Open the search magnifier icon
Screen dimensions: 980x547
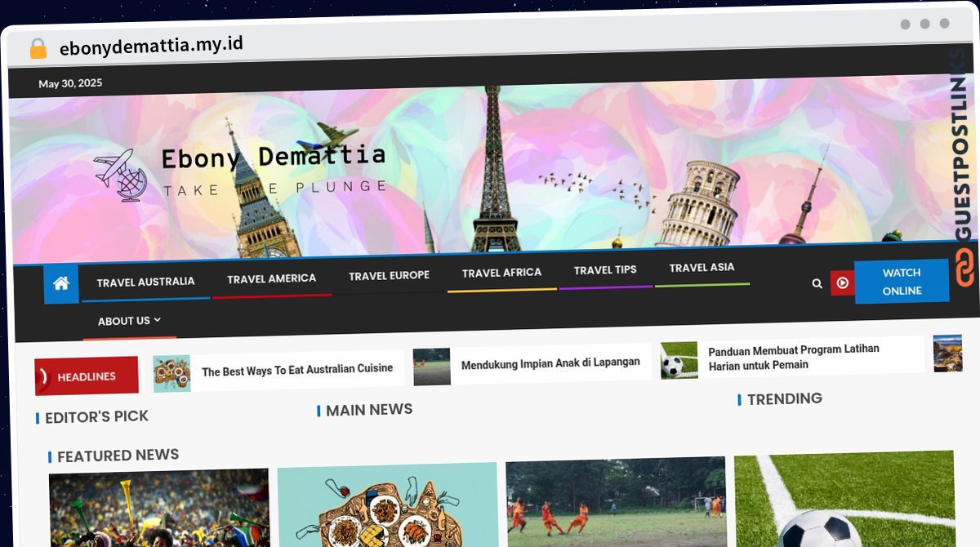[x=817, y=283]
